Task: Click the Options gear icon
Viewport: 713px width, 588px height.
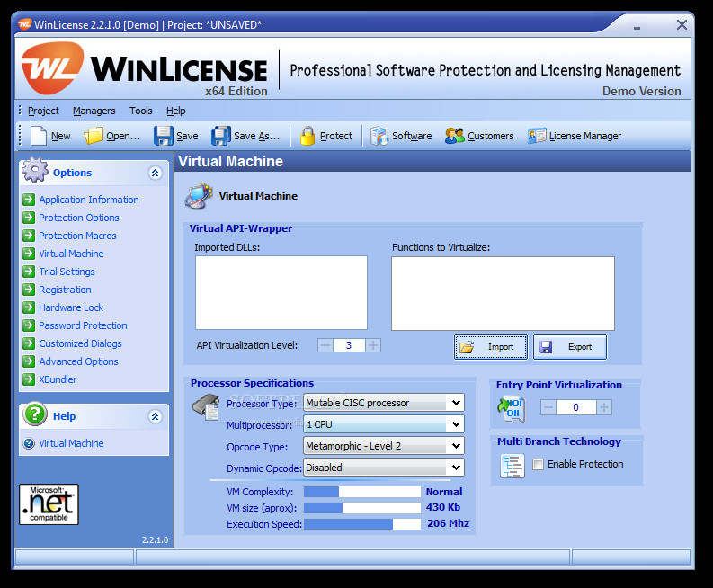Action: click(35, 170)
